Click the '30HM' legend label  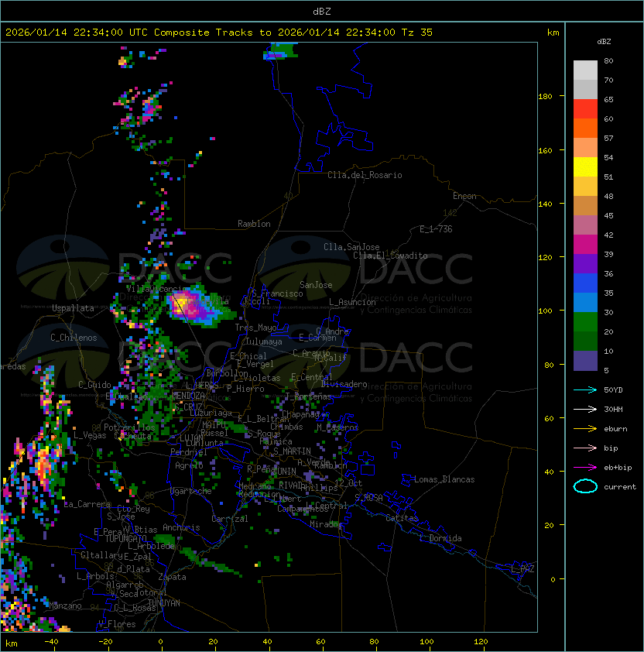coord(613,410)
